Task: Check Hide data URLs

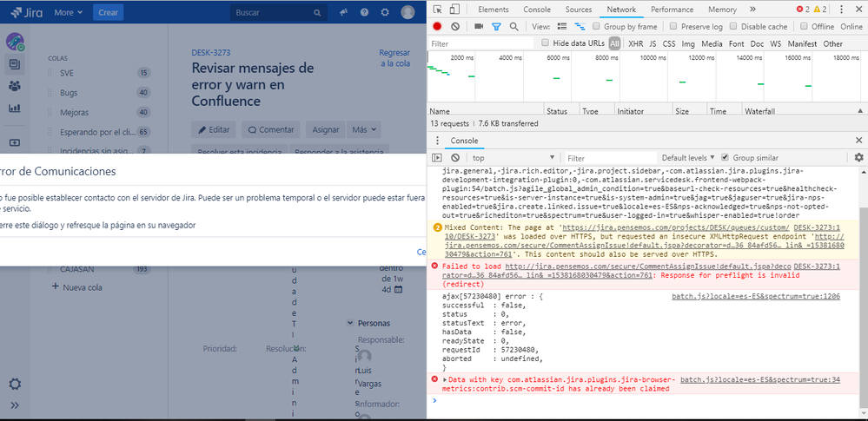Action: tap(546, 43)
